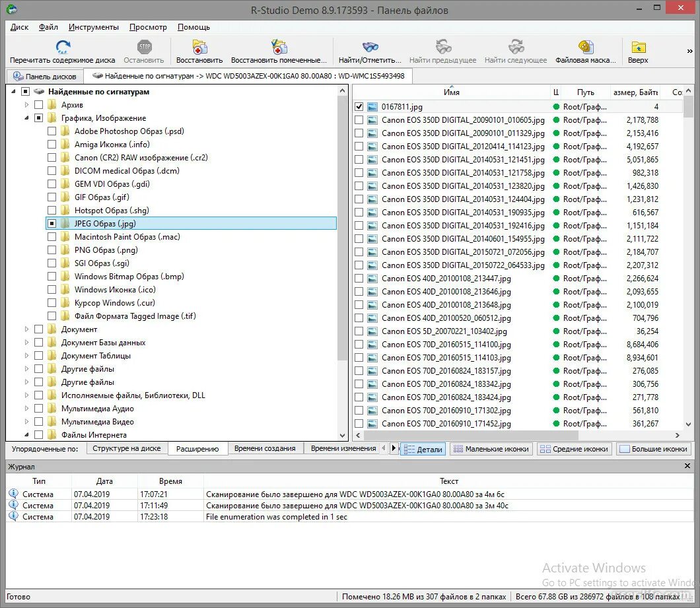
Task: Check Canon EOS 350D DIGITAL_20090101_010605.jpg checkbox
Action: pos(359,120)
